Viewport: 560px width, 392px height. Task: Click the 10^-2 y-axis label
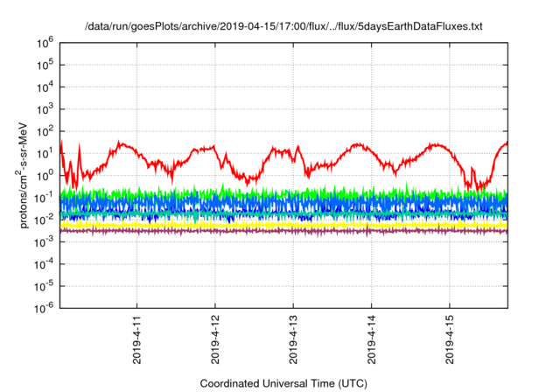(x=44, y=220)
